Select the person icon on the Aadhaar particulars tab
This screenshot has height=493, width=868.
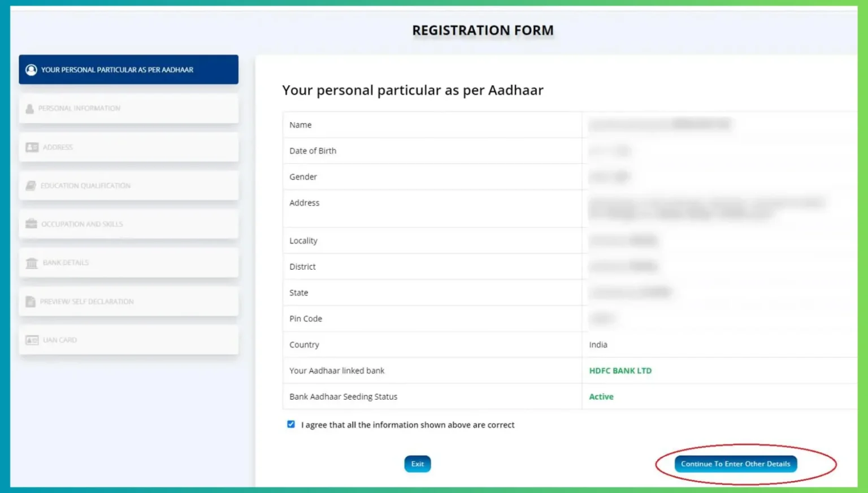click(31, 69)
